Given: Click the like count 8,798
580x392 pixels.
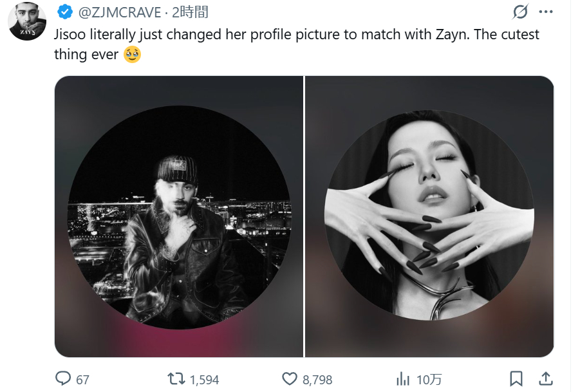Looking at the screenshot, I should [317, 380].
